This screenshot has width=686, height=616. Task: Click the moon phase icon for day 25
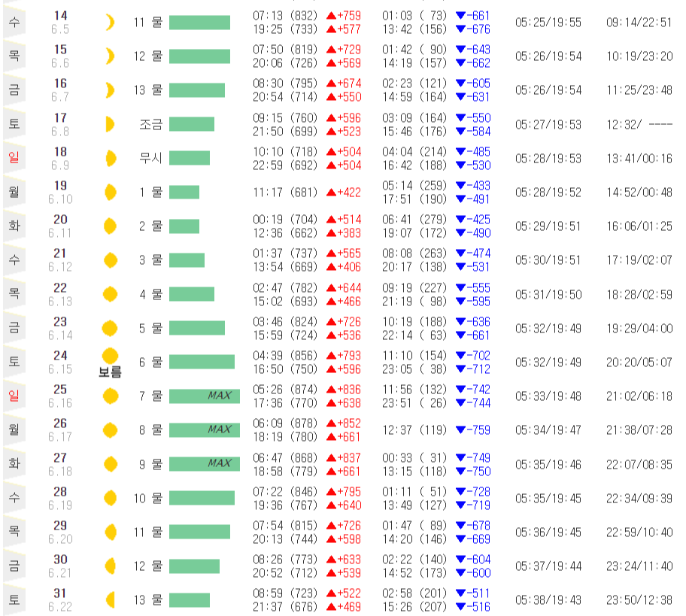coord(111,396)
